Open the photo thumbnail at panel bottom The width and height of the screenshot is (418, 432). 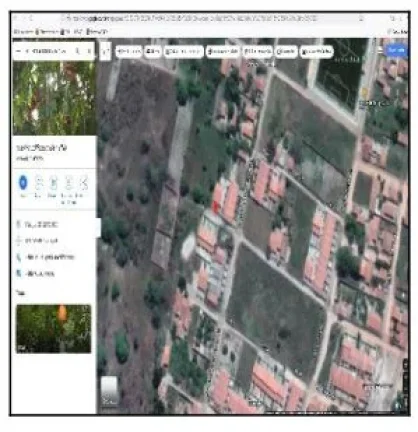coord(53,328)
